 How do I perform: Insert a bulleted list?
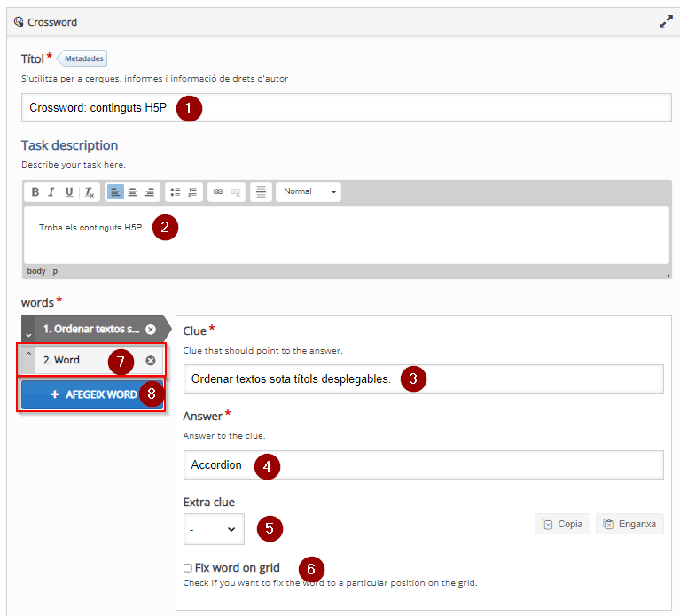tap(176, 191)
